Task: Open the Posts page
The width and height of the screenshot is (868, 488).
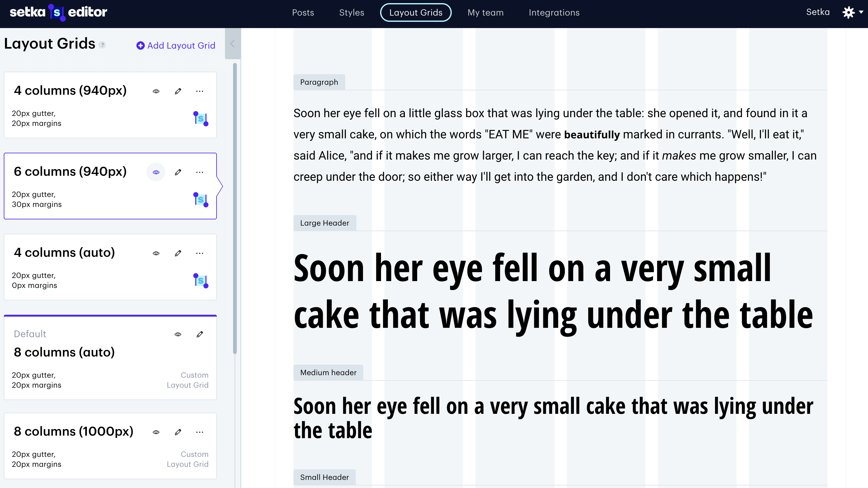Action: click(x=303, y=12)
